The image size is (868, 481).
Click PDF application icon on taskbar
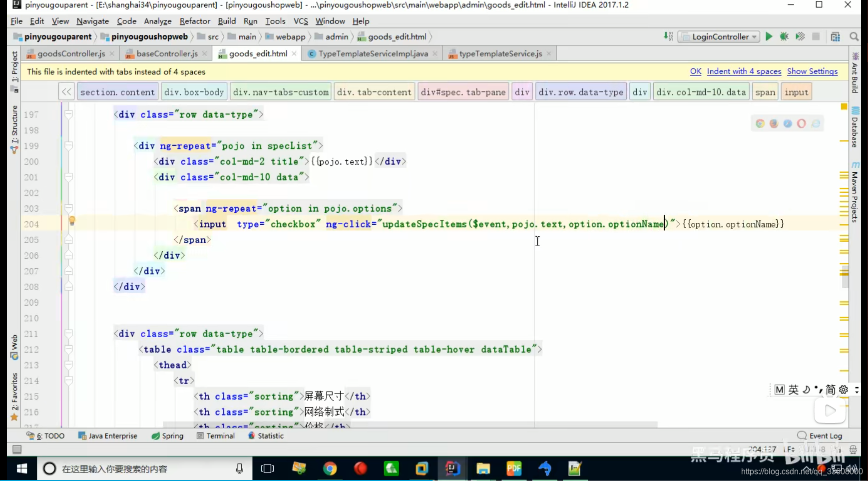pyautogui.click(x=514, y=469)
